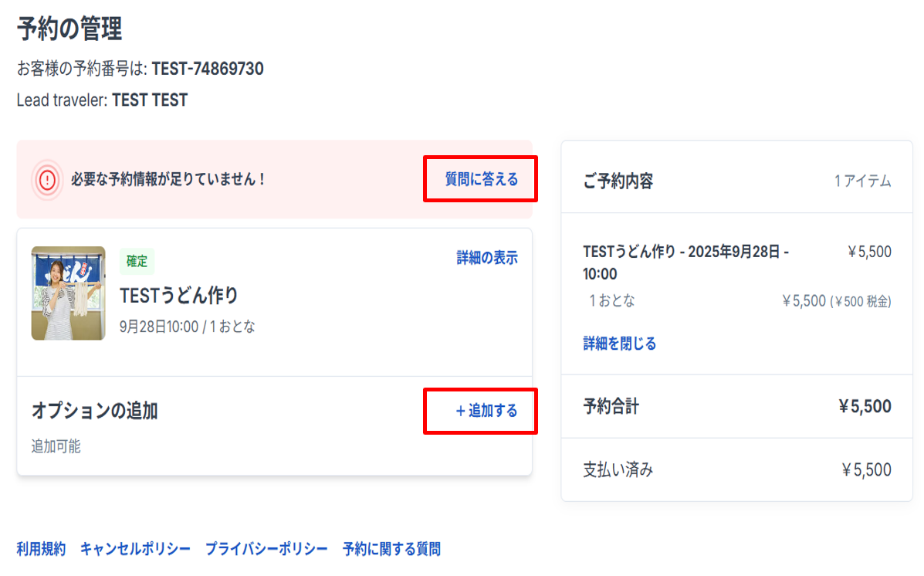The image size is (924, 576).
Task: Select the TESTうどん作り title in the booking card
Action: click(x=179, y=295)
